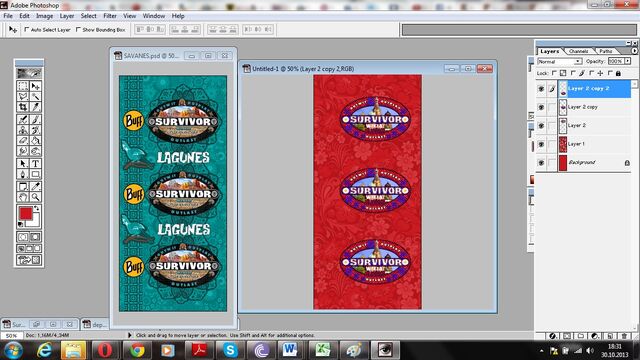The image size is (640, 360).
Task: Open the Opacity slider arrow
Action: [x=627, y=61]
